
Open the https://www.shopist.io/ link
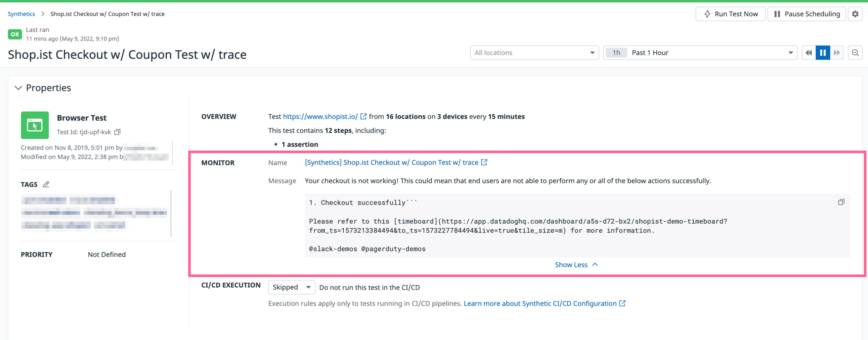point(320,116)
